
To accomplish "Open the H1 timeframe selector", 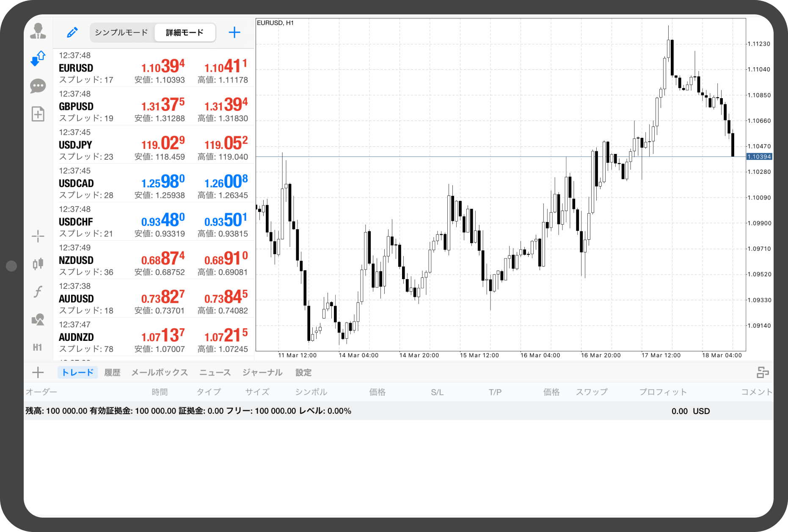I will tap(38, 347).
